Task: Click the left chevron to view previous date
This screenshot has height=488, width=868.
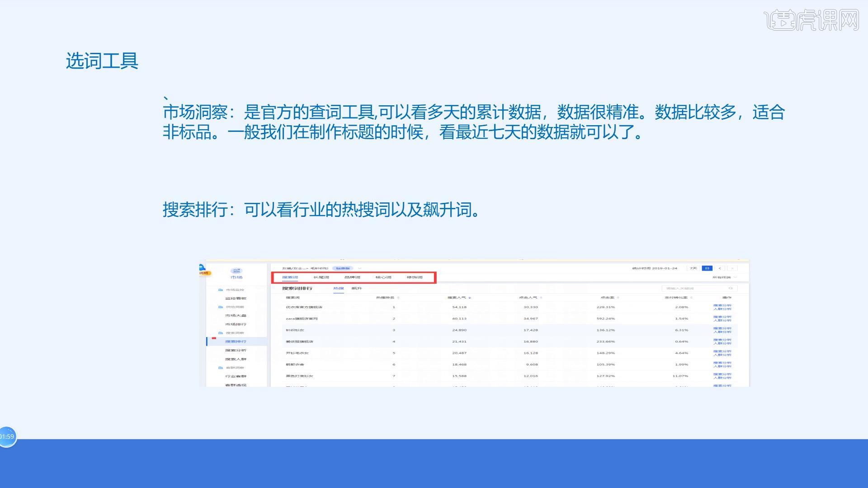Action: (x=720, y=268)
